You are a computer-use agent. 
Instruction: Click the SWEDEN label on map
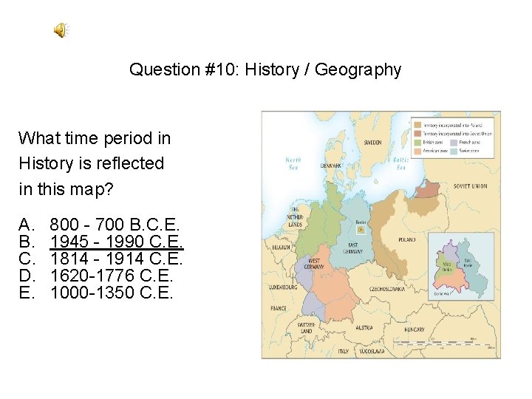(x=372, y=143)
